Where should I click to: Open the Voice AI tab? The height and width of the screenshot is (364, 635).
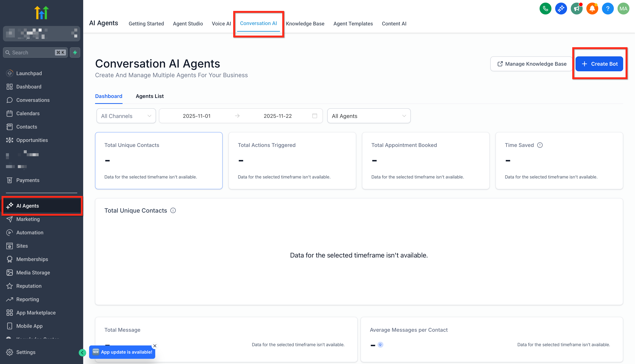coord(221,24)
